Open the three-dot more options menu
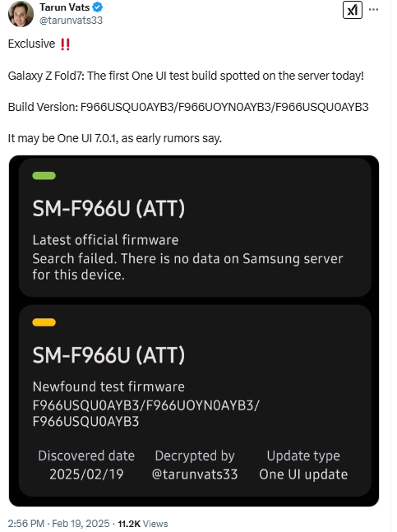This screenshot has height=532, width=397. 373,10
